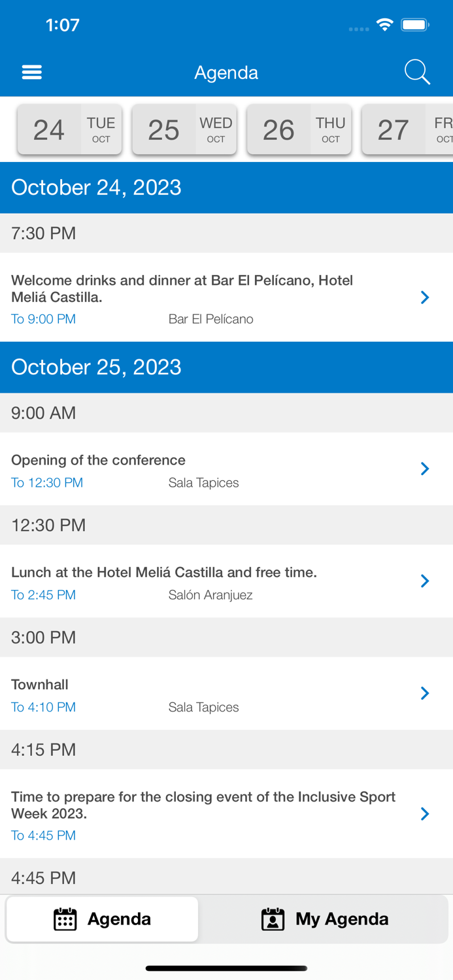Select the Tuesday October 24 date tile
Image resolution: width=453 pixels, height=980 pixels.
70,129
